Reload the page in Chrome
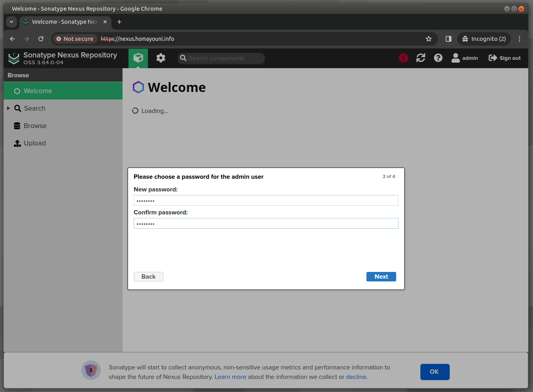 (x=41, y=39)
